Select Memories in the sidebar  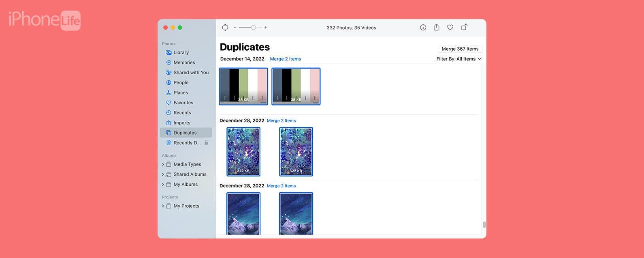184,62
